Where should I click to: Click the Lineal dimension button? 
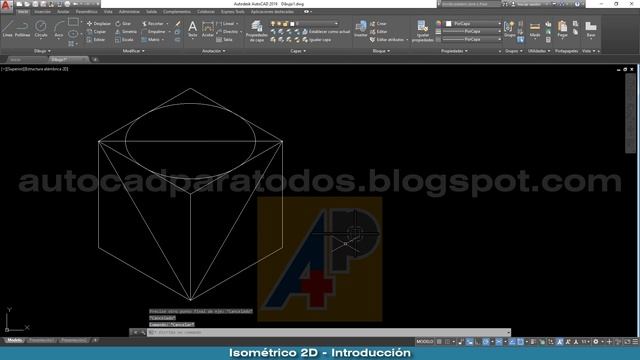point(226,24)
